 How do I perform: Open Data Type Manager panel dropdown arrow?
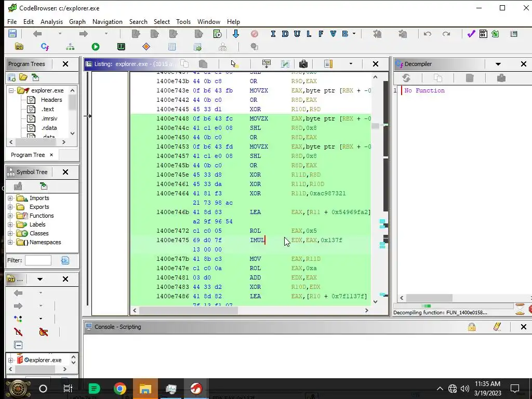pos(39,279)
